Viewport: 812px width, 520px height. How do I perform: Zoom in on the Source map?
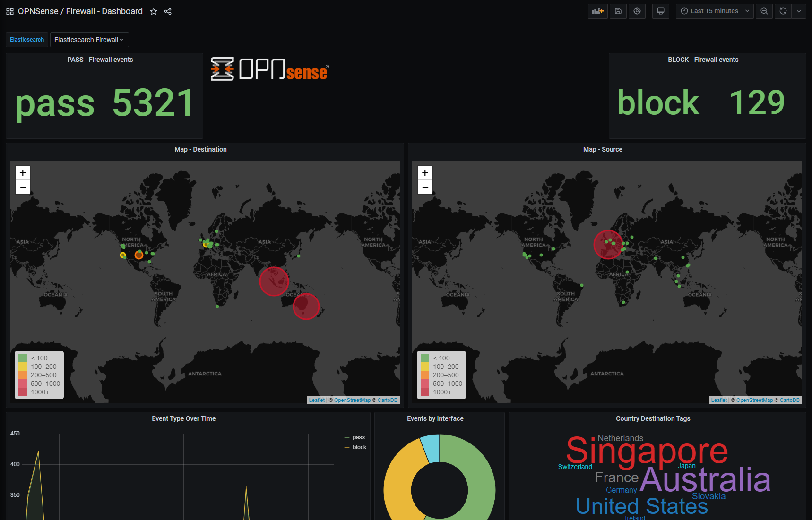click(x=425, y=173)
